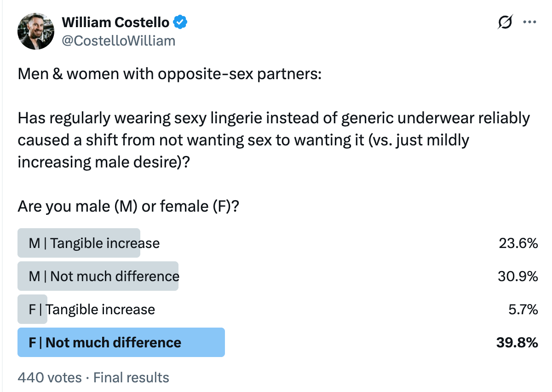This screenshot has height=392, width=552.
Task: Click the 'Final results' label
Action: click(x=130, y=377)
